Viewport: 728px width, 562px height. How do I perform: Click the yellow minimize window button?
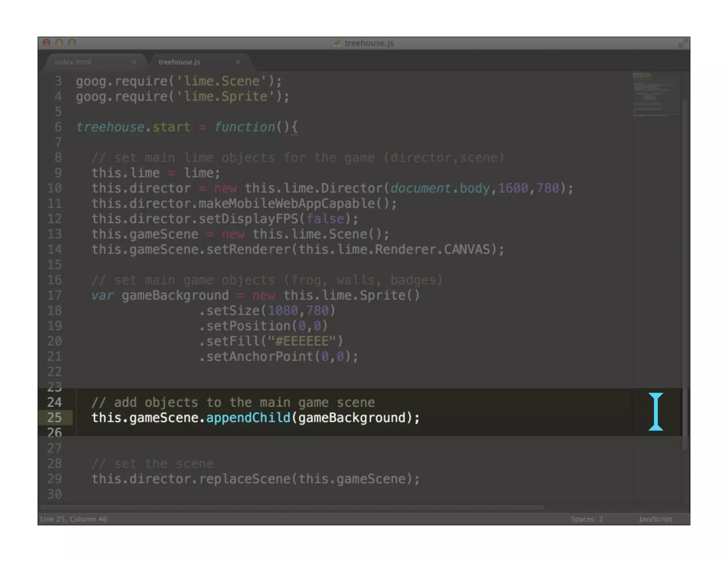[59, 43]
